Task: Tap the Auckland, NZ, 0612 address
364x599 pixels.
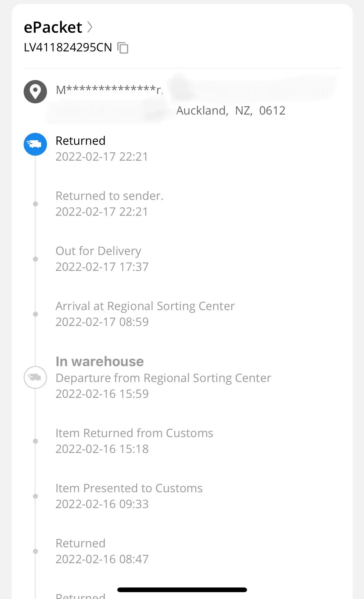Action: pos(231,111)
